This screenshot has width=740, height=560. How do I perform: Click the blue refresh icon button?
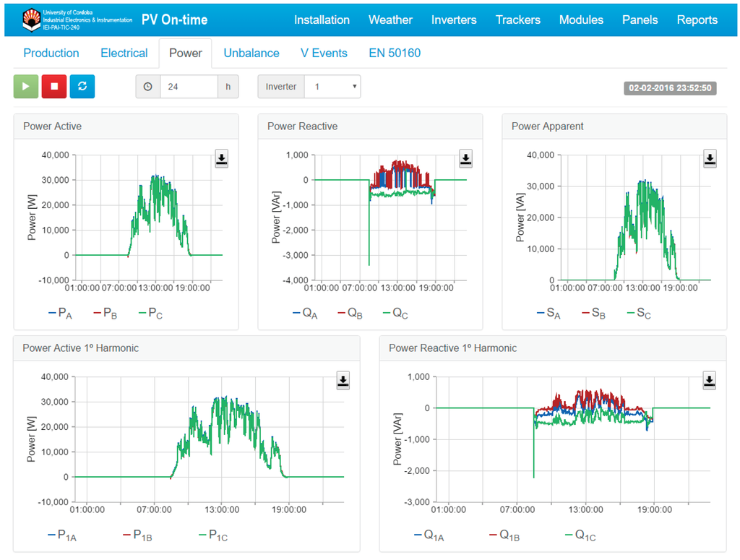click(x=82, y=87)
